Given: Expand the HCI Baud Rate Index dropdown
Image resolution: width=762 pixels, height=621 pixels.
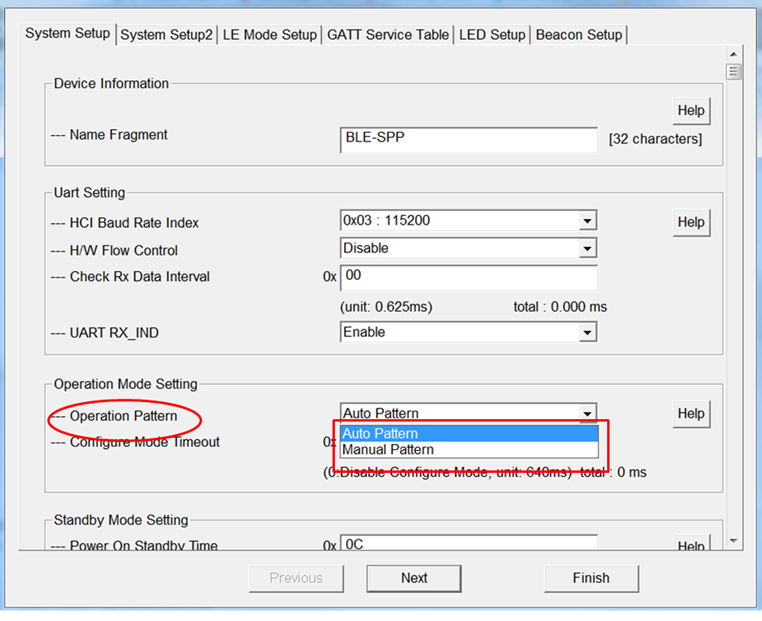Looking at the screenshot, I should [x=588, y=221].
